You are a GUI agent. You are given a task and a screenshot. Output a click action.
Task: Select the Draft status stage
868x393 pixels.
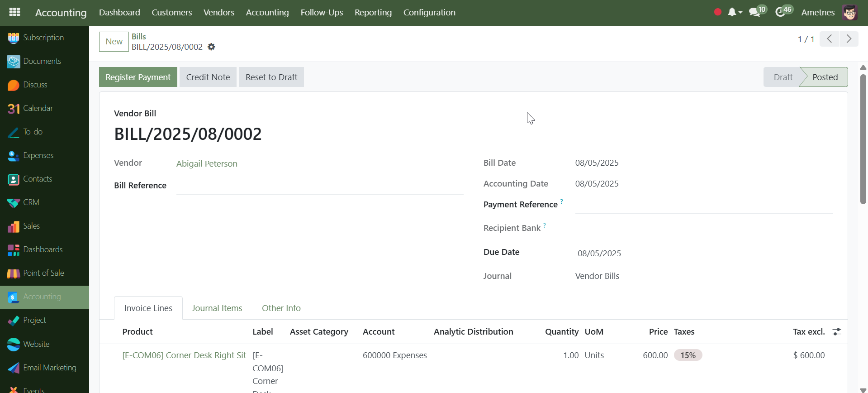point(783,77)
